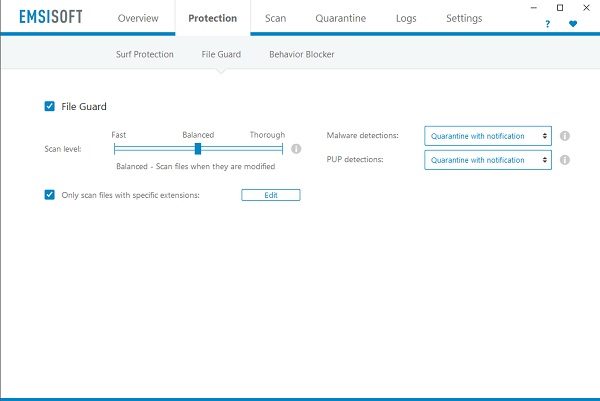Go to the Overview tab
This screenshot has width=600, height=401.
pyautogui.click(x=138, y=18)
